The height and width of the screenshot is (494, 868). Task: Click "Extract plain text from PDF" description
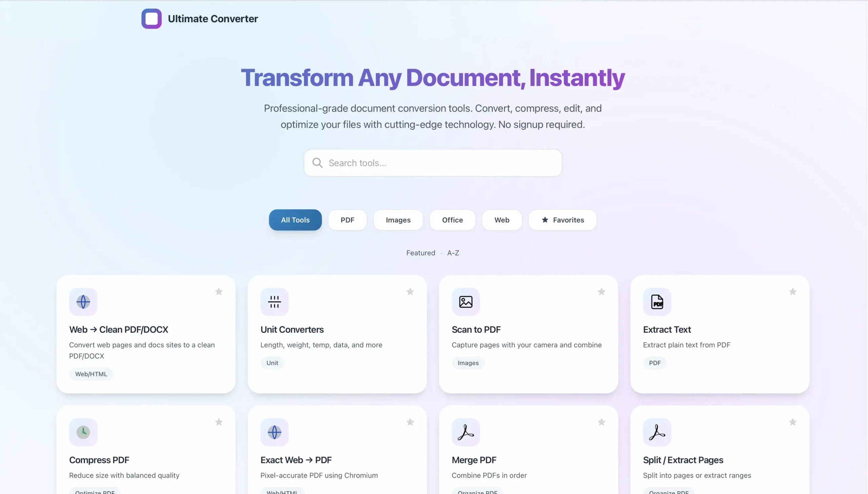(686, 345)
